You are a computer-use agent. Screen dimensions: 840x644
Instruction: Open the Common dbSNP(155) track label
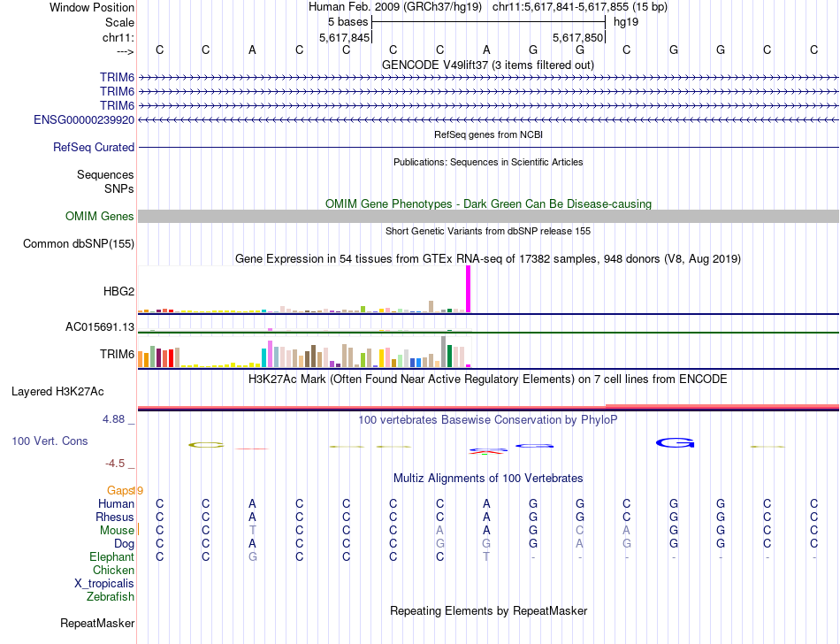pyautogui.click(x=79, y=244)
